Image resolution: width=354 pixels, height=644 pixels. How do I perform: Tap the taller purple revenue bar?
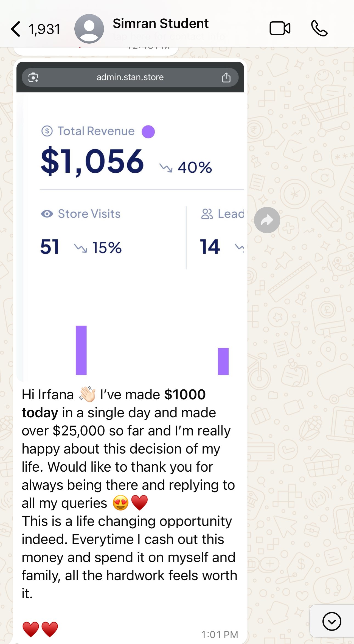pyautogui.click(x=81, y=350)
